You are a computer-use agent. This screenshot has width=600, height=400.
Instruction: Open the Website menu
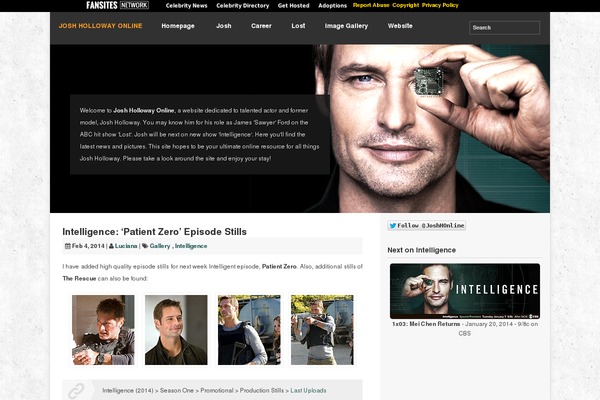(x=400, y=26)
